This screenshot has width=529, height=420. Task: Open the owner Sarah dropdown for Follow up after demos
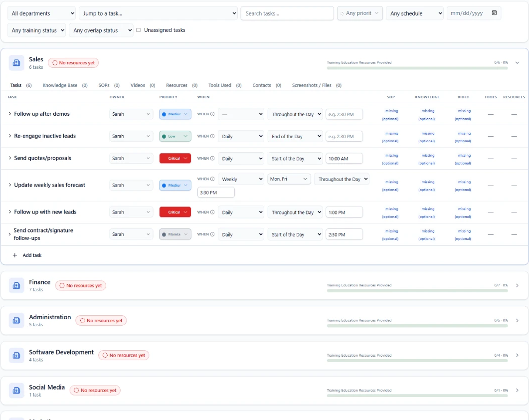click(131, 114)
